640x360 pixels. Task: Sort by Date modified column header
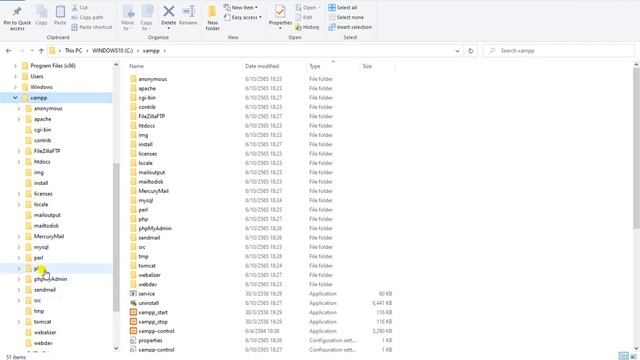262,66
